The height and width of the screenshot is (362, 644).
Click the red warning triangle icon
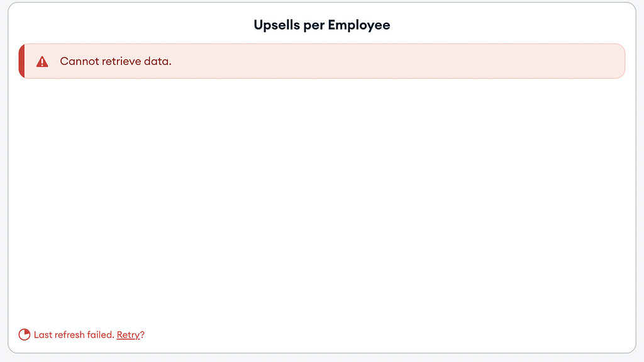tap(42, 62)
